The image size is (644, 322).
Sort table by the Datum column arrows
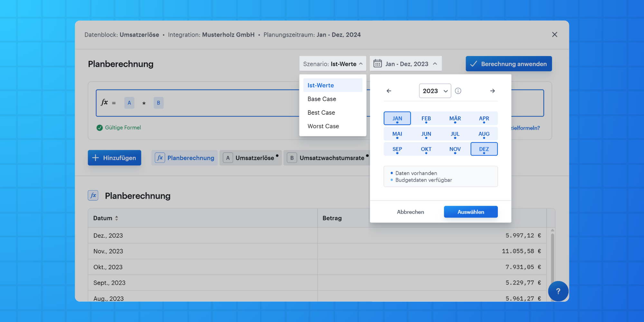pyautogui.click(x=117, y=218)
